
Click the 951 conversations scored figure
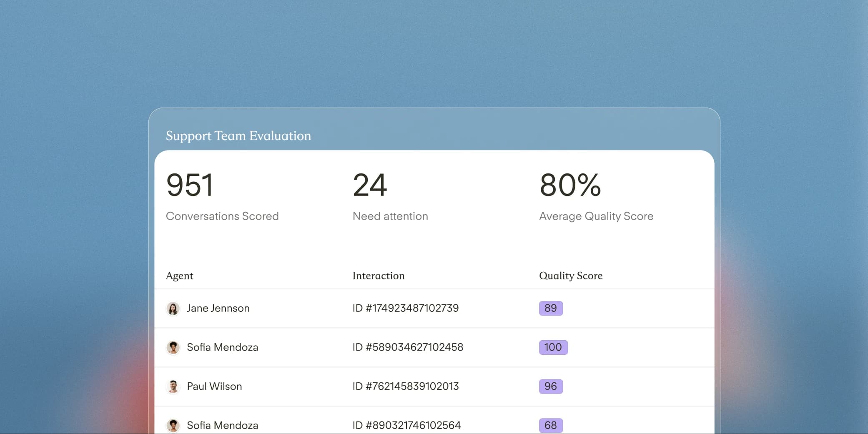click(x=190, y=185)
